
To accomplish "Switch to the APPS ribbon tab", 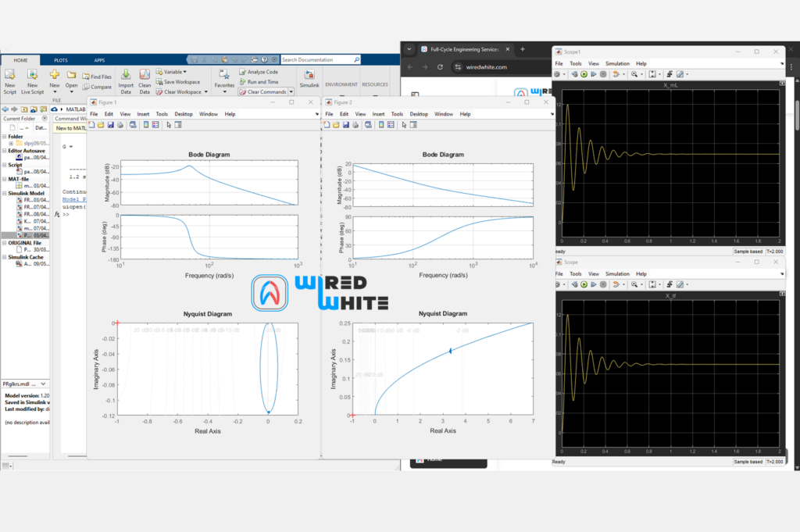I will coord(99,60).
